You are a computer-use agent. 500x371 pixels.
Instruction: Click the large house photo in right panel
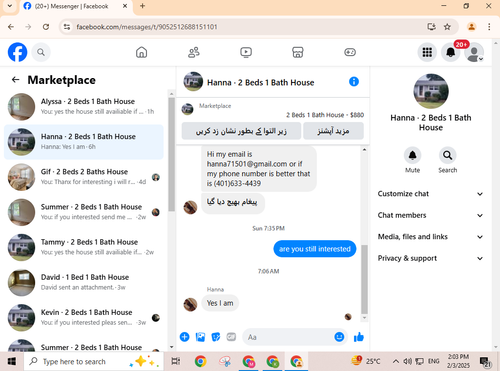[431, 91]
